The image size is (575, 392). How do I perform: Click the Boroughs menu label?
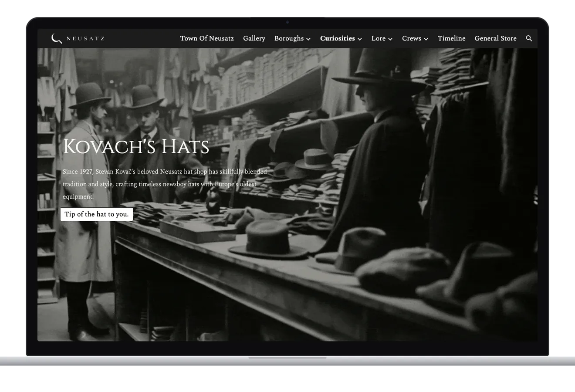click(x=289, y=38)
